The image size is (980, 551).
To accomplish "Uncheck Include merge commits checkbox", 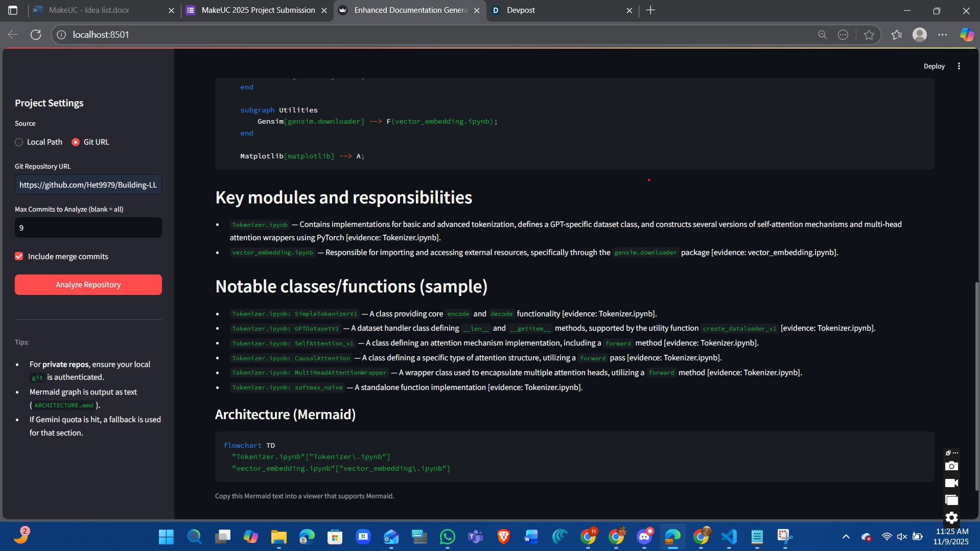I will (x=19, y=256).
